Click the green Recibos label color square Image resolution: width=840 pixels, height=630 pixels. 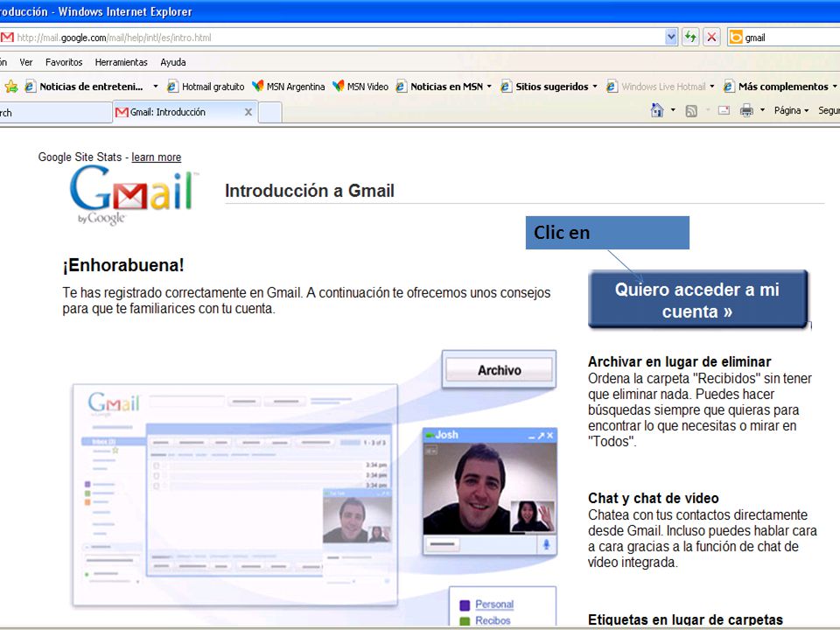pyautogui.click(x=465, y=621)
